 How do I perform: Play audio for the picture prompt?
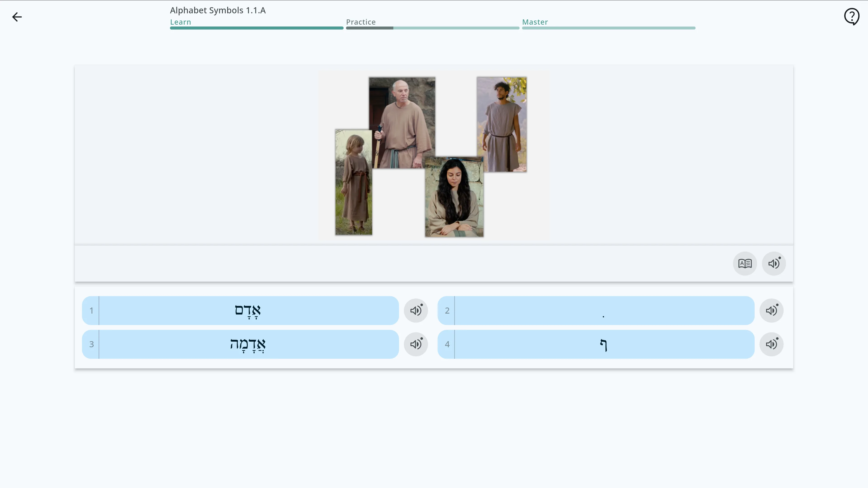pos(774,263)
